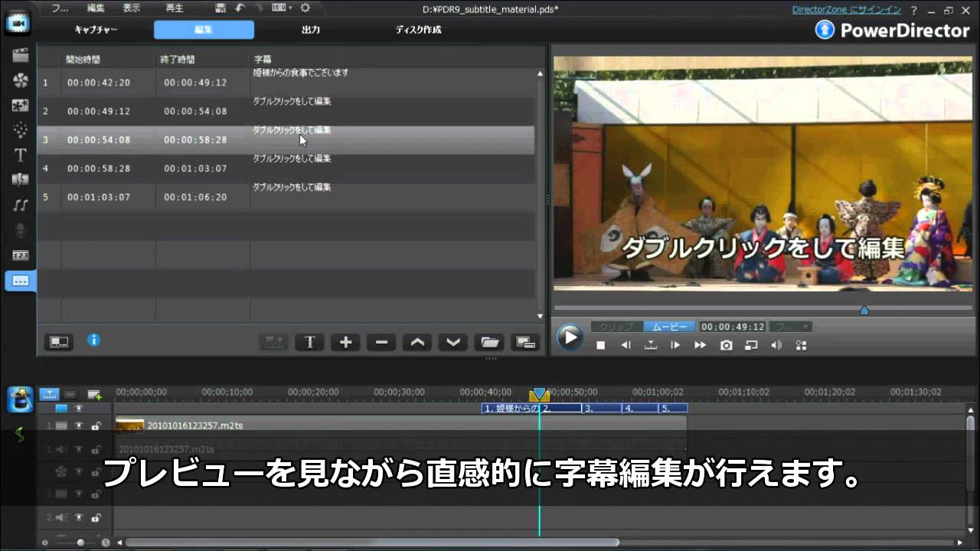Click the add track icon above timeline
This screenshot has width=980, height=551.
click(94, 394)
